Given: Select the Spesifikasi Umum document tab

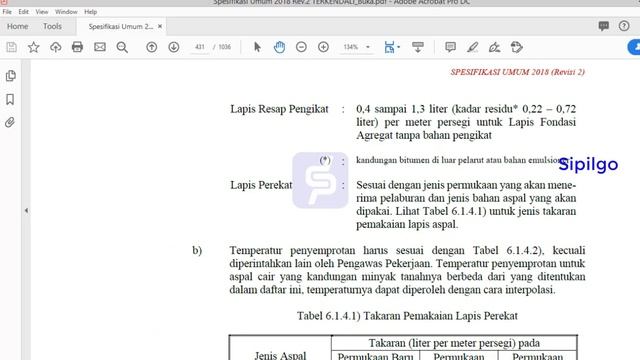Looking at the screenshot, I should pyautogui.click(x=121, y=27).
